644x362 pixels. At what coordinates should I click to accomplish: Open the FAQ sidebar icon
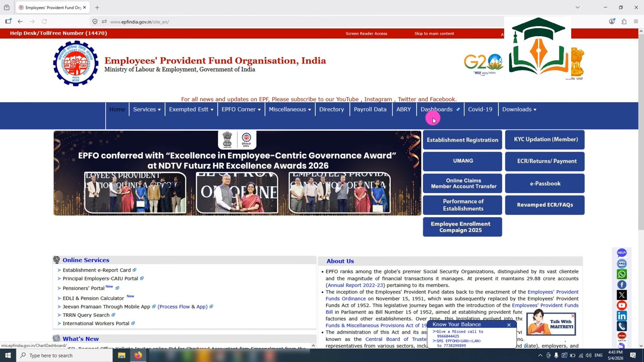621,264
